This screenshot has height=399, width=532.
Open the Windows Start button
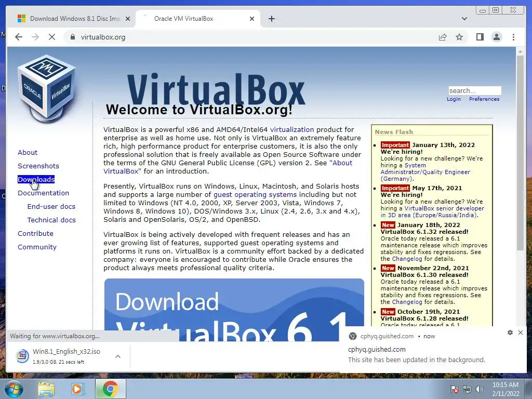[x=14, y=389]
